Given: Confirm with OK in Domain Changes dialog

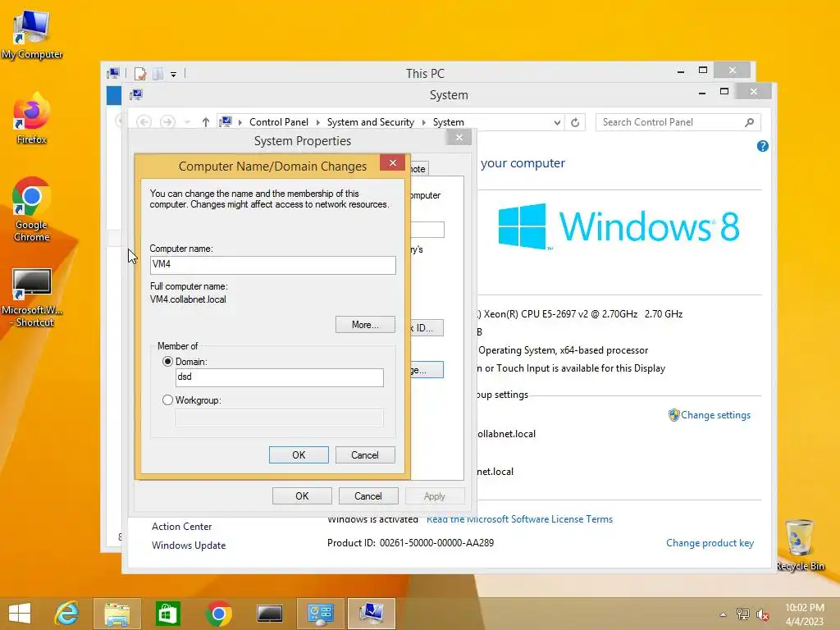Looking at the screenshot, I should (299, 454).
